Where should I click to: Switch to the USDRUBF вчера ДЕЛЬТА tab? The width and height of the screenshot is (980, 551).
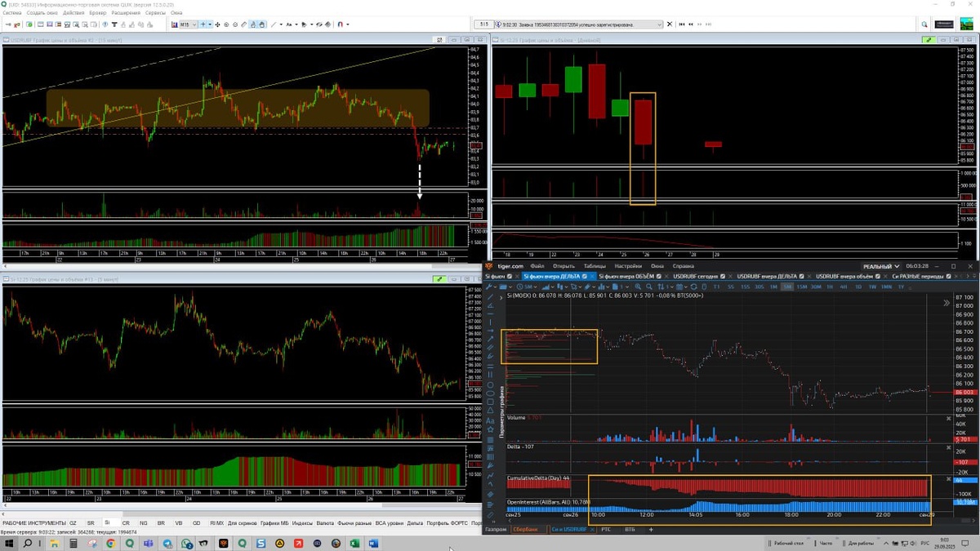[x=766, y=276]
